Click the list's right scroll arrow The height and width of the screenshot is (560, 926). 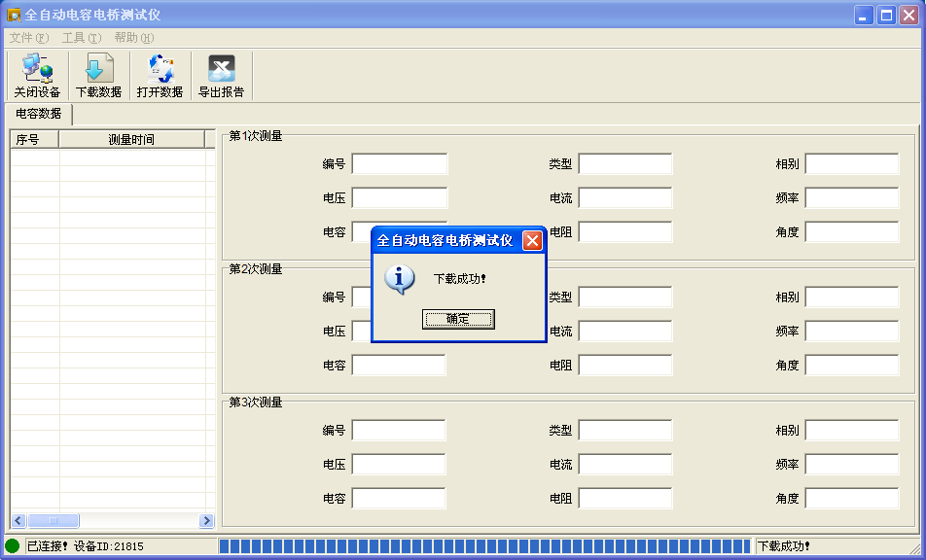click(206, 520)
